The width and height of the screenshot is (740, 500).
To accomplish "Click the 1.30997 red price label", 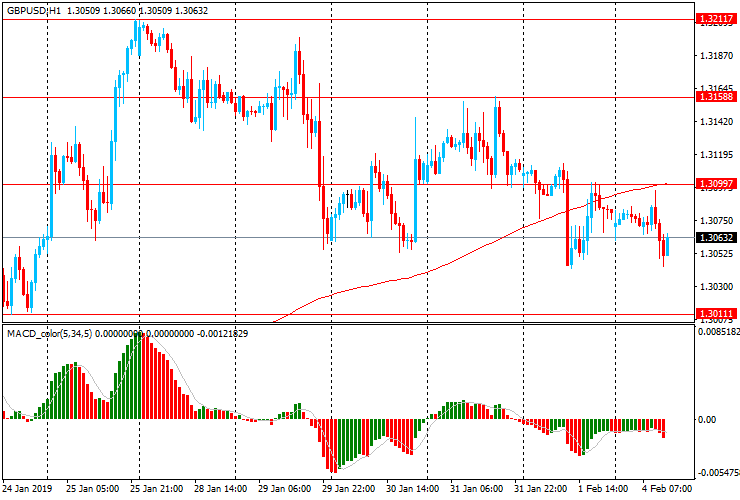I will (716, 184).
